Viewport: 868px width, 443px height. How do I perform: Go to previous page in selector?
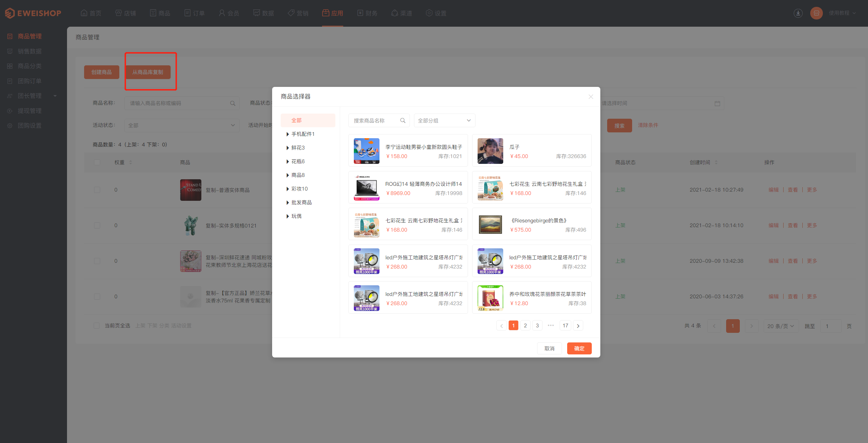pyautogui.click(x=501, y=326)
